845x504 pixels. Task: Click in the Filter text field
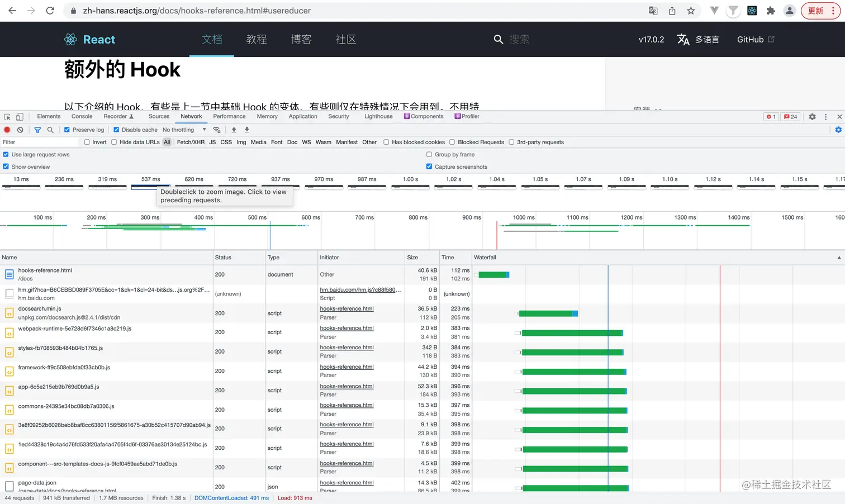[40, 142]
